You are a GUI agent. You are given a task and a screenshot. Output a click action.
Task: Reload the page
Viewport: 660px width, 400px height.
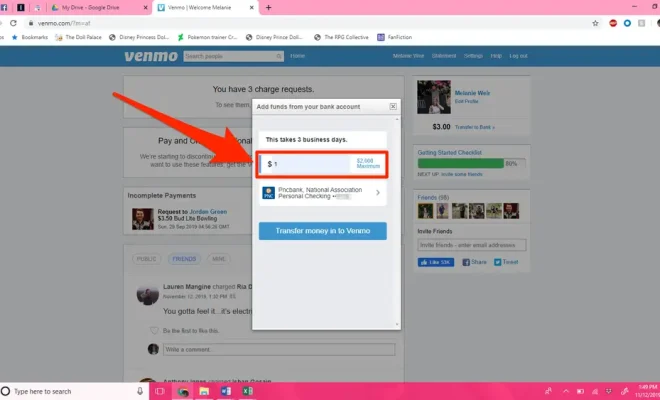[x=13, y=23]
